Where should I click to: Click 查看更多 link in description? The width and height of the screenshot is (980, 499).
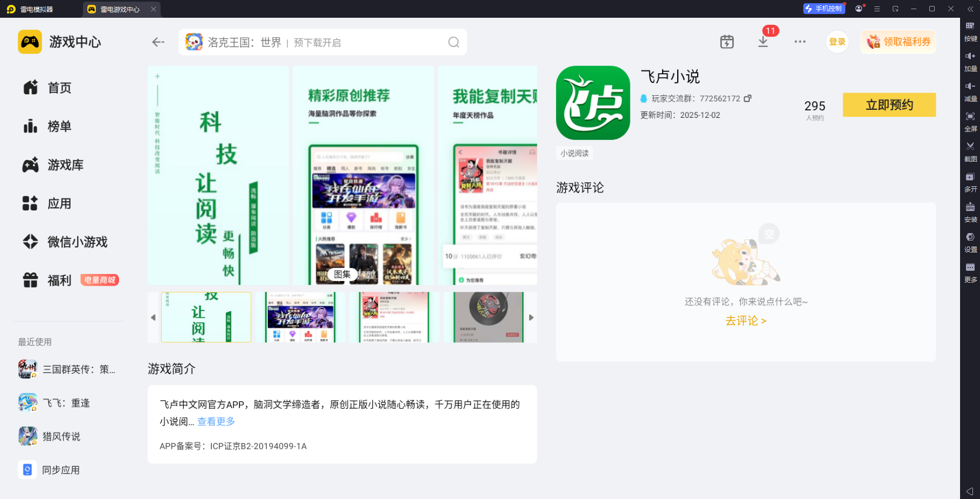[x=216, y=421]
